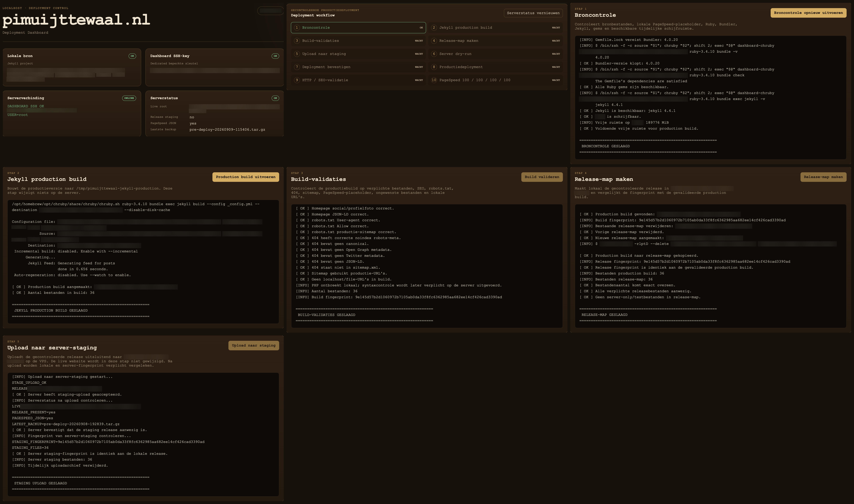Click the STAGE_UPLOAD_OK log line

click(x=29, y=383)
